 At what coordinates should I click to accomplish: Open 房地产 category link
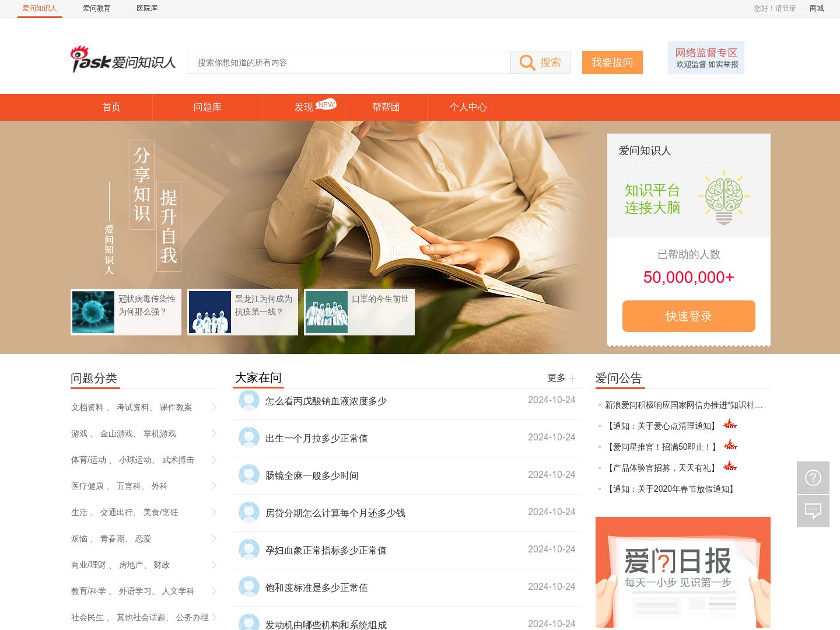pyautogui.click(x=131, y=565)
